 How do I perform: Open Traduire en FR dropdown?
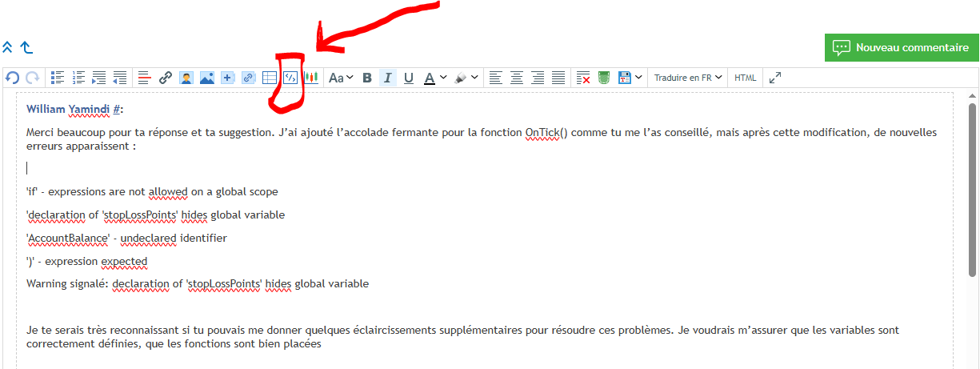pyautogui.click(x=688, y=78)
